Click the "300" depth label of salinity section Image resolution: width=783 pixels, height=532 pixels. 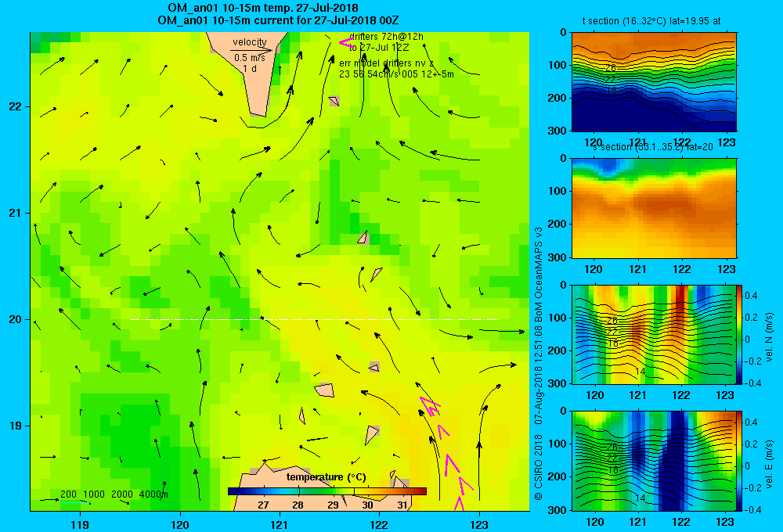point(558,257)
